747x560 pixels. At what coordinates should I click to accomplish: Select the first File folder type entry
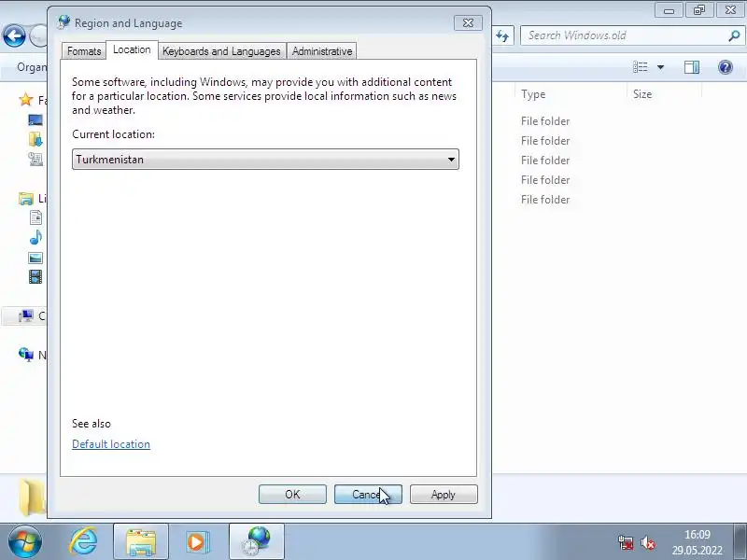point(545,121)
